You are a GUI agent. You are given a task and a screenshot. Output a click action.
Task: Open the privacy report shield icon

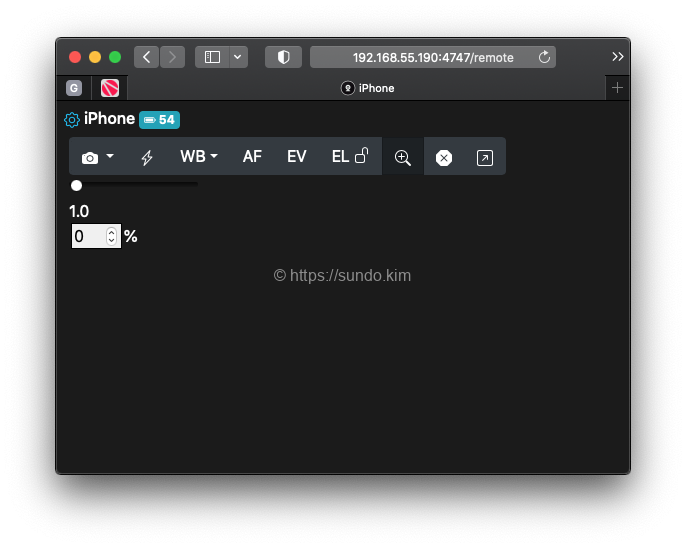click(x=283, y=57)
